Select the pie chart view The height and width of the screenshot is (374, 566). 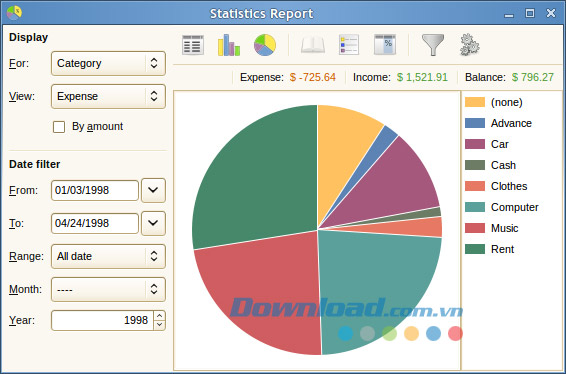coord(265,45)
